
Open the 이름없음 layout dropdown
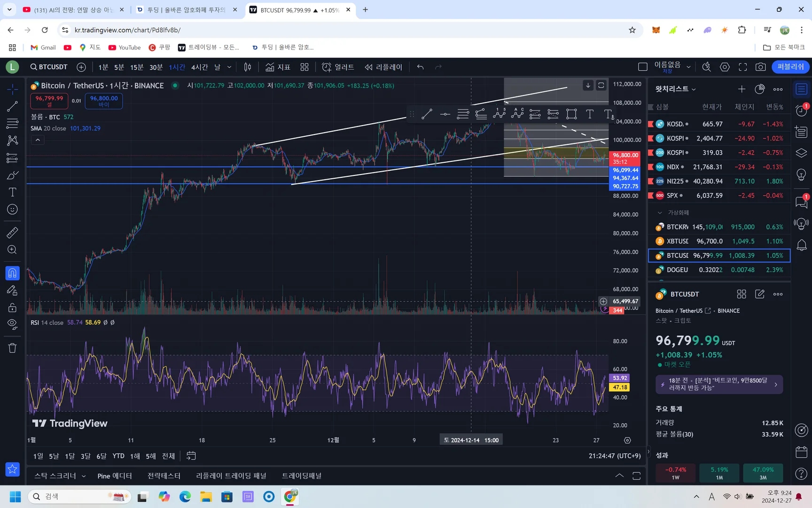(688, 67)
